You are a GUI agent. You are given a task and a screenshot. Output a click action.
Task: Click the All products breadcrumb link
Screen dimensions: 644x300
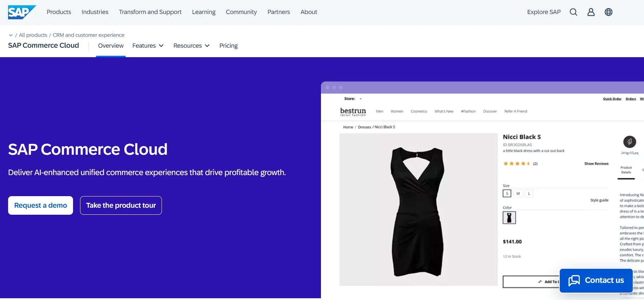pos(33,35)
